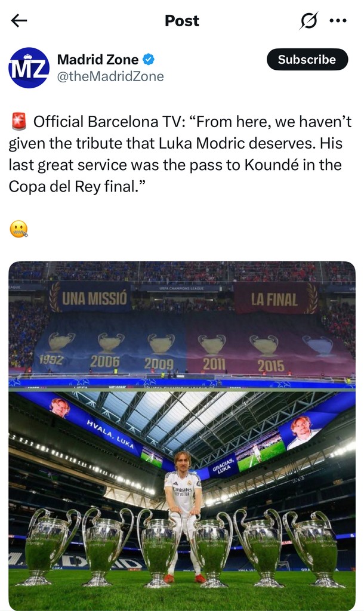
Task: Open Grok slashed-circle icon in header
Action: tap(309, 21)
